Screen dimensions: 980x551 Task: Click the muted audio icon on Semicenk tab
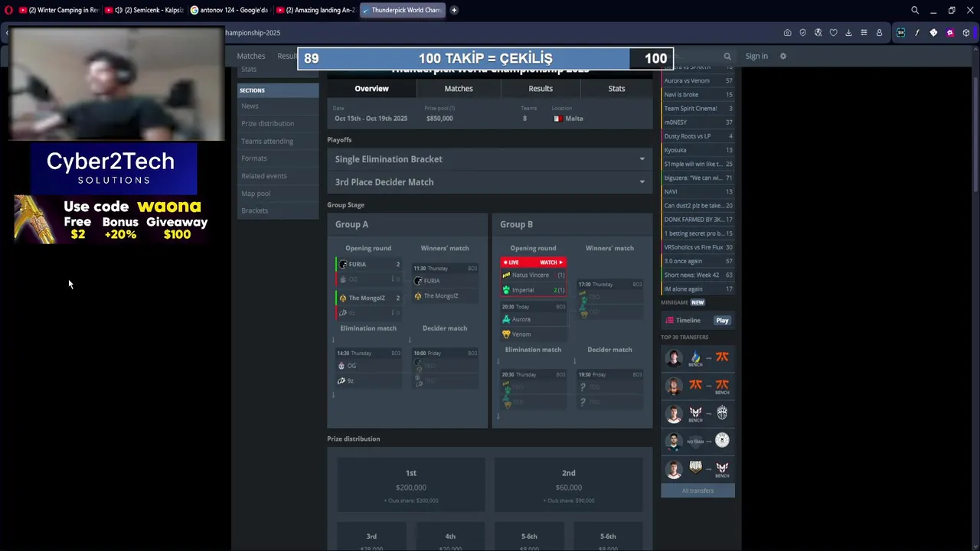point(119,10)
